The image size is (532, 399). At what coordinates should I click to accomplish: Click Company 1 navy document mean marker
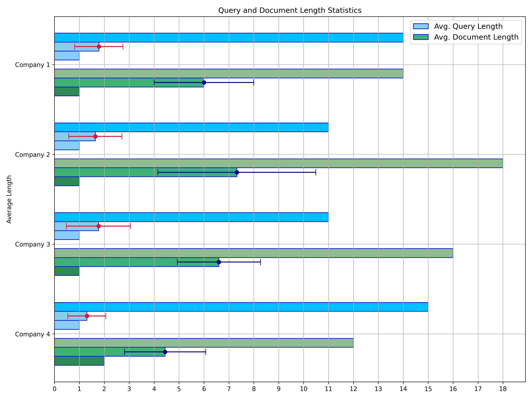pyautogui.click(x=204, y=82)
